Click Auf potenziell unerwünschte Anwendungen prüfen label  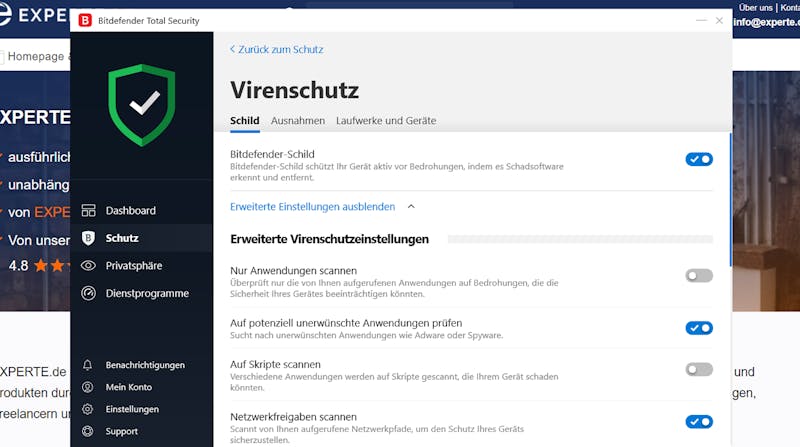[x=346, y=323]
